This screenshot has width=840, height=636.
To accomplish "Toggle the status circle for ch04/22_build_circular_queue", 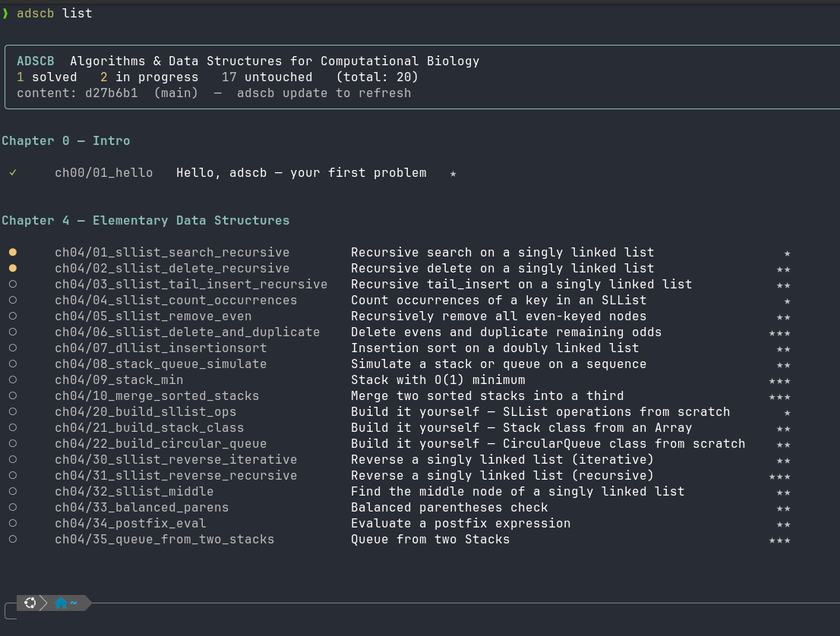I will 12,442.
